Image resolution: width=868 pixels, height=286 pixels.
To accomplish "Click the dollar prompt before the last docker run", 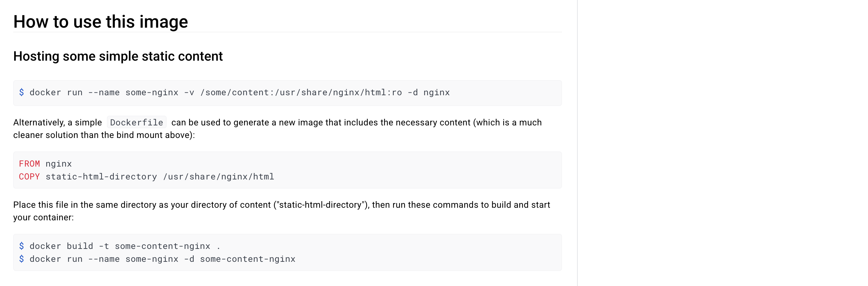I will pos(22,259).
